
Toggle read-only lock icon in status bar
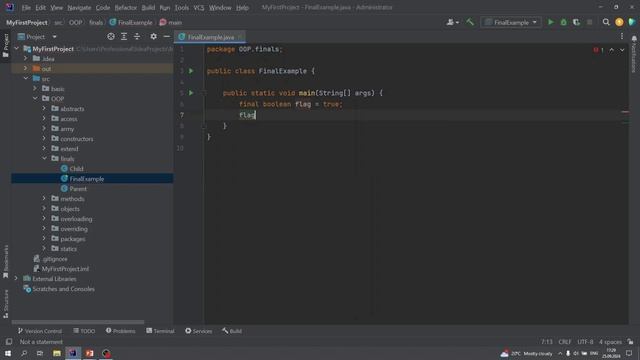[631, 342]
